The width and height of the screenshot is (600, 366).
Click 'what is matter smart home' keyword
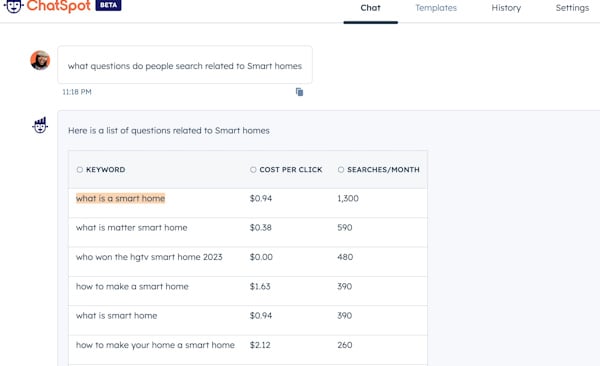point(132,227)
